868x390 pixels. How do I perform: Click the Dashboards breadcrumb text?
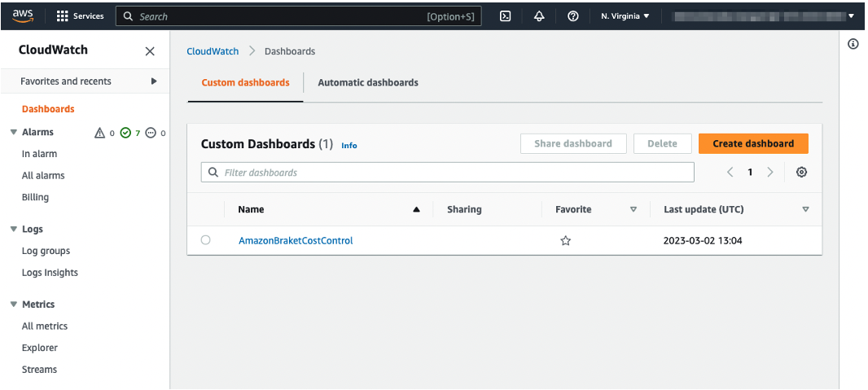tap(290, 51)
